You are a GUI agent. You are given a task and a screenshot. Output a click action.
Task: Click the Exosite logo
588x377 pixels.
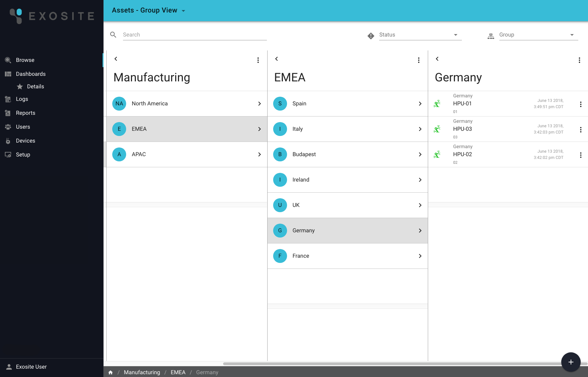pos(51,16)
